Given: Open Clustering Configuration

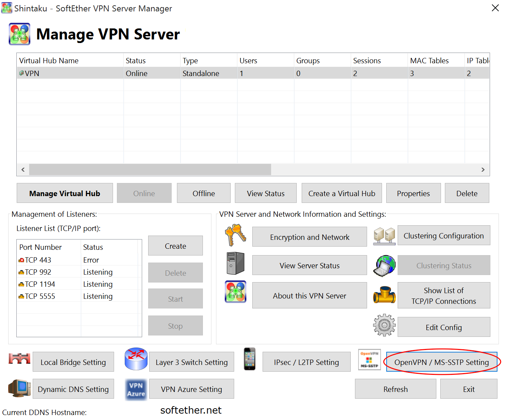Looking at the screenshot, I should coord(444,235).
